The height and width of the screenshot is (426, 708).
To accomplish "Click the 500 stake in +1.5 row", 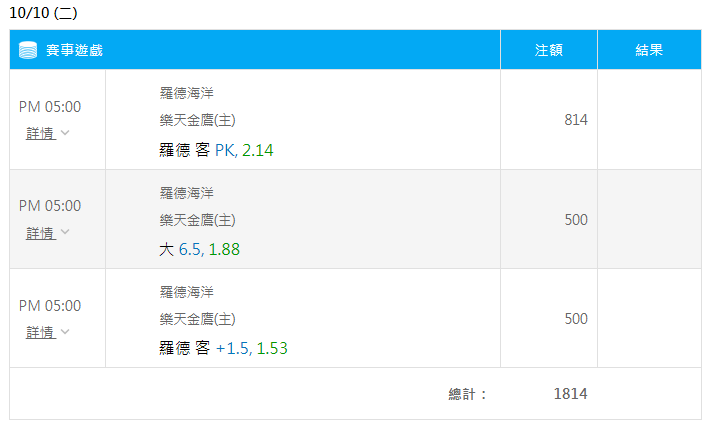I will point(576,319).
